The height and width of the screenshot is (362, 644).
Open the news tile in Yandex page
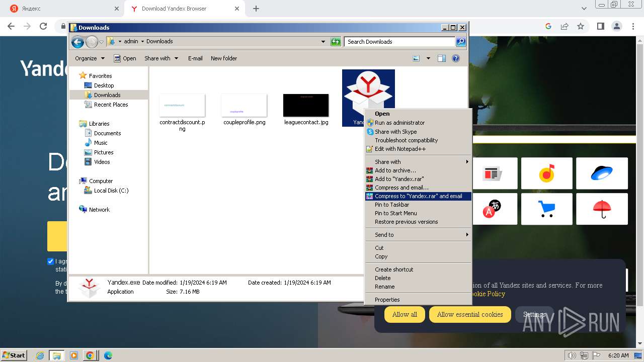pos(492,174)
